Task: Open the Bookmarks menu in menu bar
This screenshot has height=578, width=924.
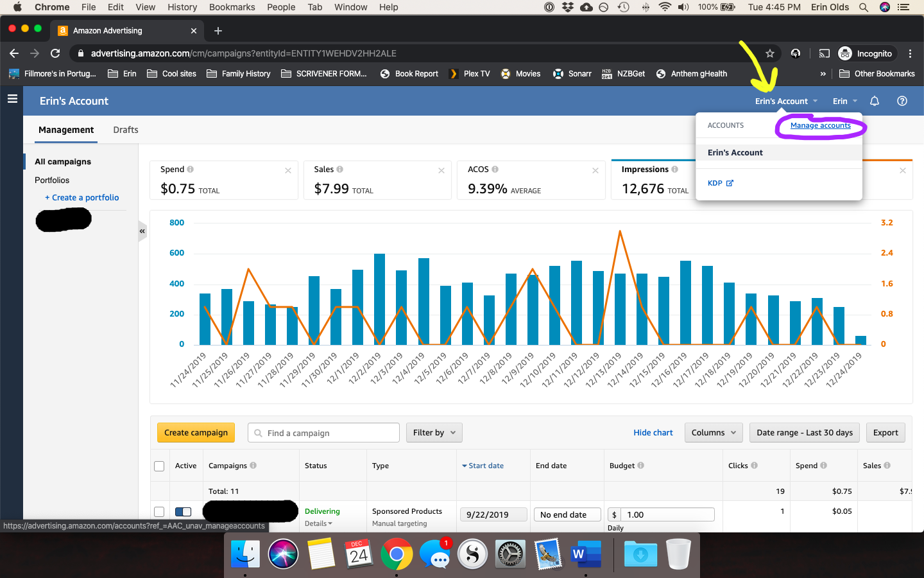Action: pos(232,7)
